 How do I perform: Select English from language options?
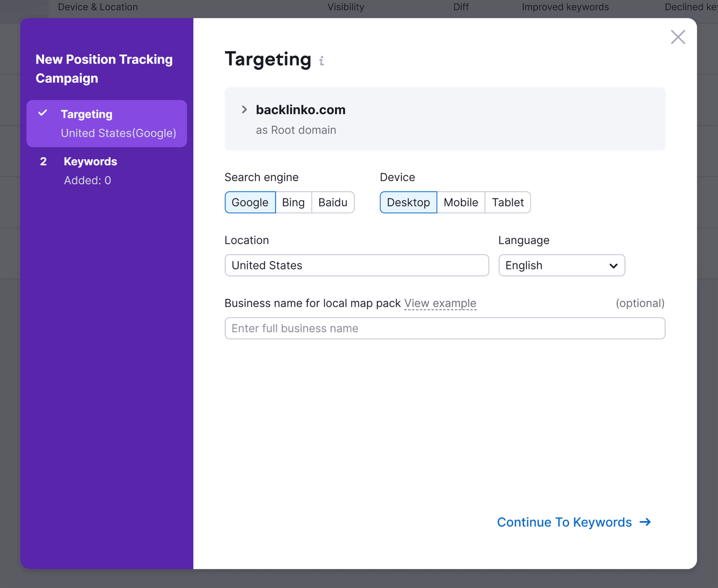(561, 265)
